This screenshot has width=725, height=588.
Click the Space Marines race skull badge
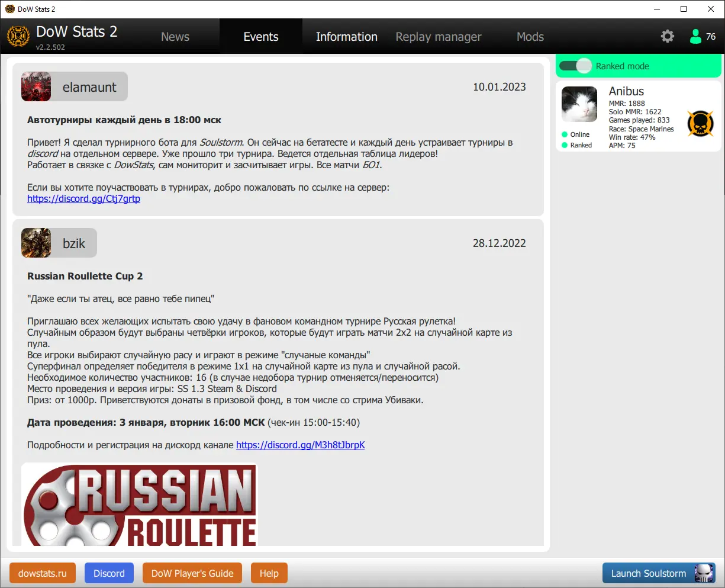pos(700,124)
